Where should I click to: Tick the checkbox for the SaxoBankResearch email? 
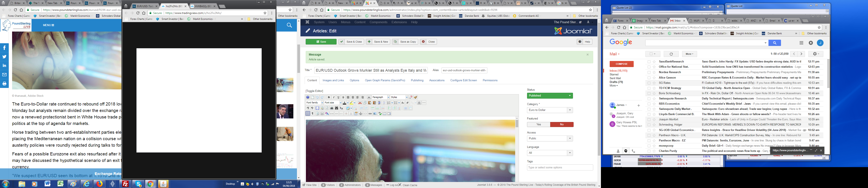click(x=649, y=62)
